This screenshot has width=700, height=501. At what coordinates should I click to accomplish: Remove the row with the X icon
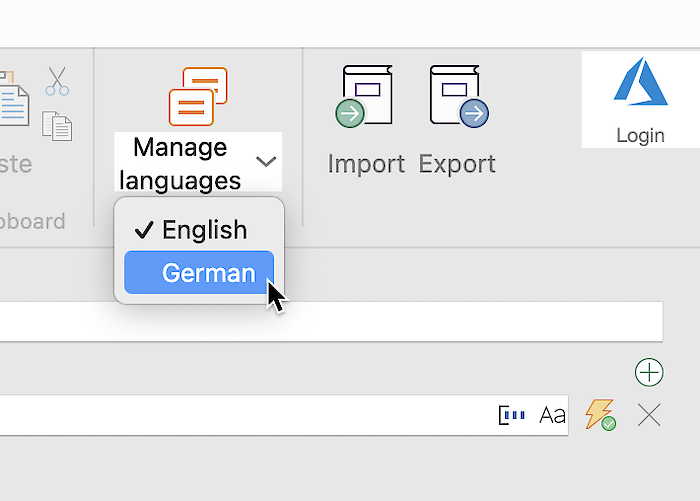(649, 415)
